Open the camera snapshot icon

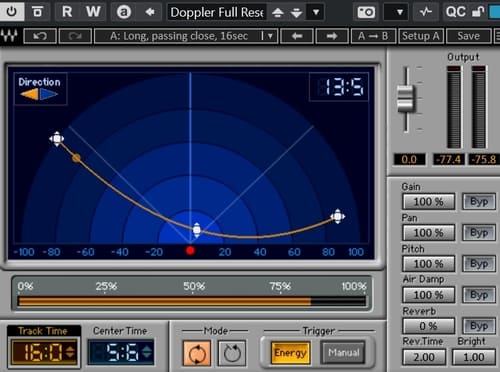click(x=366, y=13)
